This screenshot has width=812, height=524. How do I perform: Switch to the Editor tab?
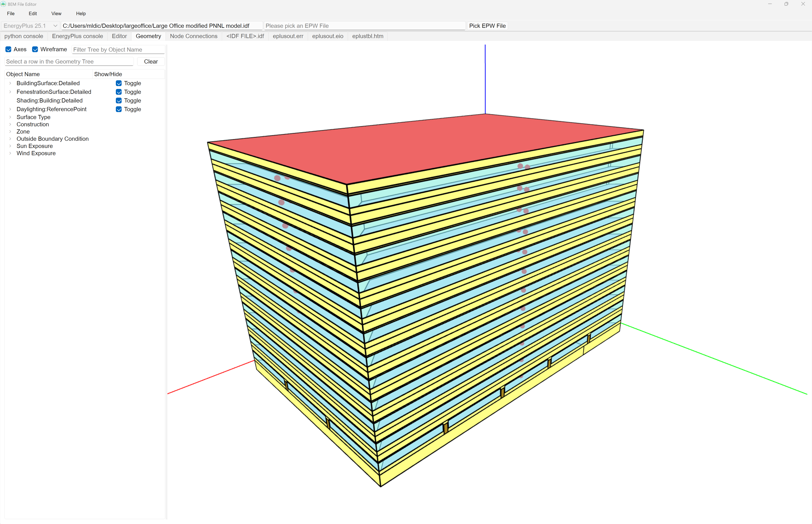119,36
